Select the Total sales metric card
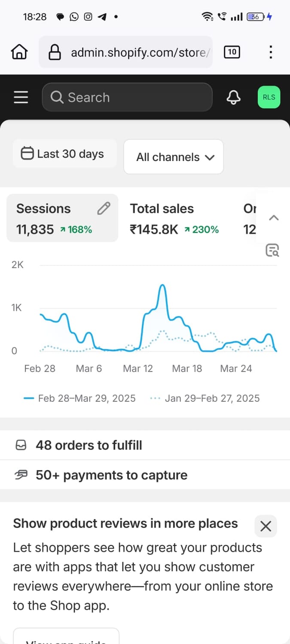Screen dimensions: 290x644 (x=174, y=218)
